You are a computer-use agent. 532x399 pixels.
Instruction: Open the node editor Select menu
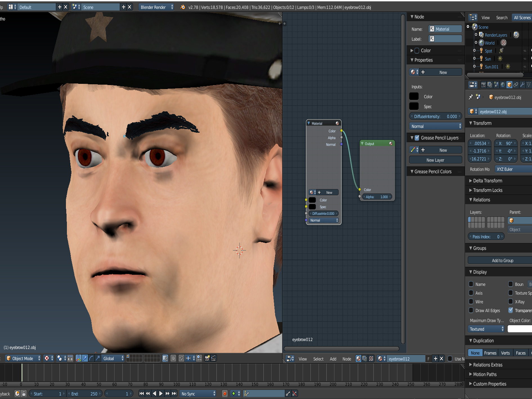tap(318, 359)
